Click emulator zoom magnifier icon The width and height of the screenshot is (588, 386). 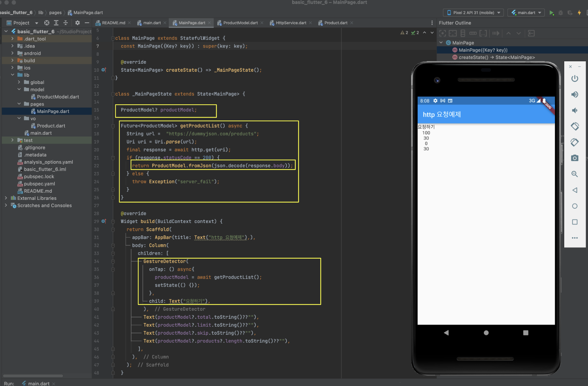point(575,174)
